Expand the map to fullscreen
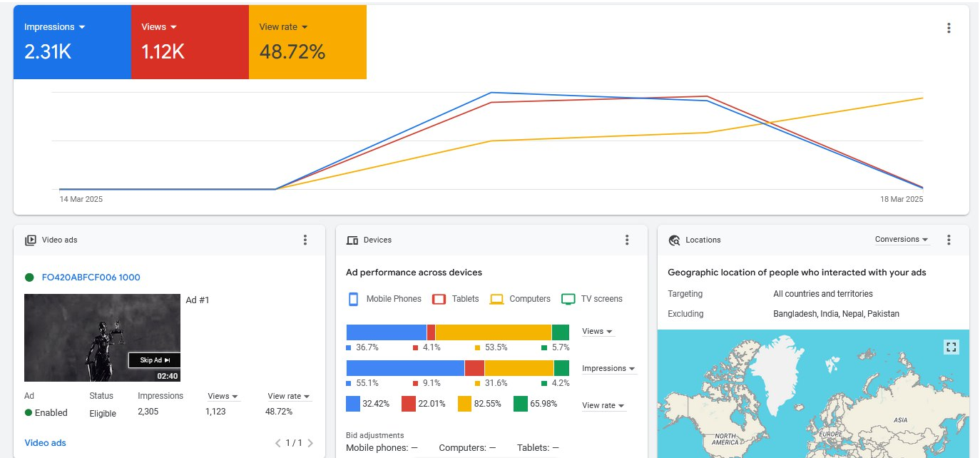The image size is (980, 458). pos(951,347)
